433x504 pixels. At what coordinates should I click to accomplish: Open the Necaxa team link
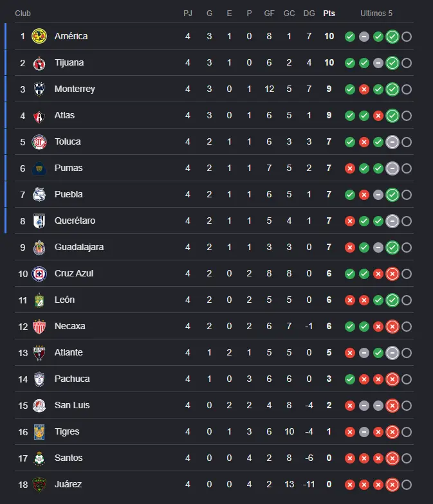[69, 326]
